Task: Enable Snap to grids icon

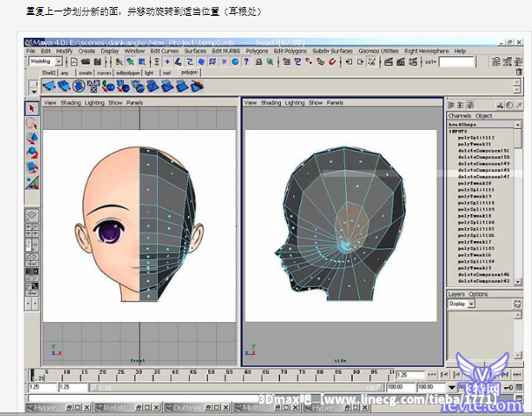Action: (287, 61)
